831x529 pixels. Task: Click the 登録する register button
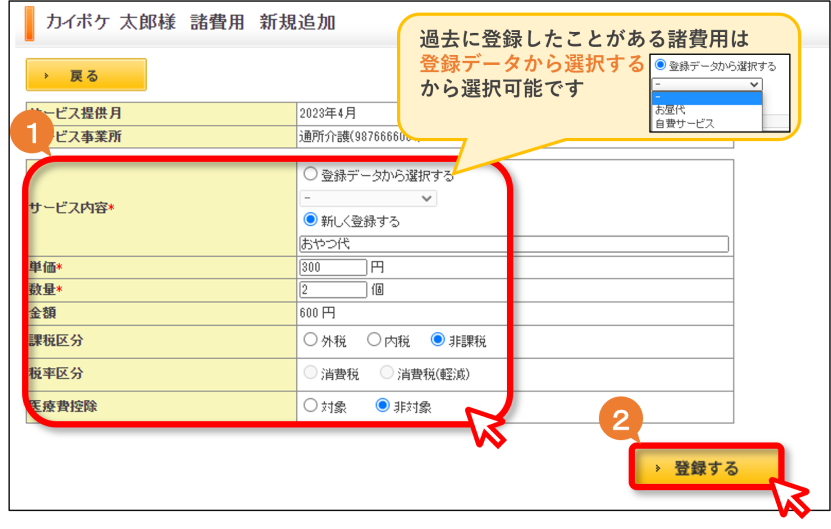[x=706, y=467]
